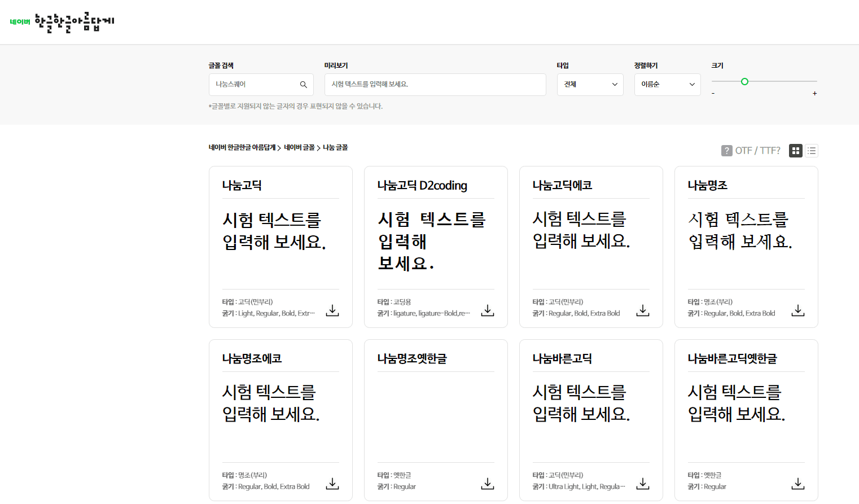This screenshot has width=859, height=504.
Task: Open the 나눔바른고딕 card title
Action: pos(562,359)
